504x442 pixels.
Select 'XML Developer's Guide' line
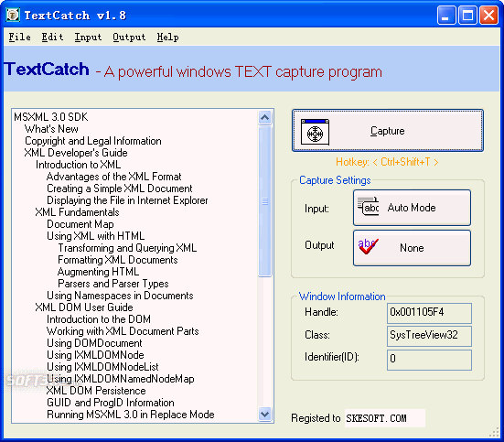(x=76, y=153)
